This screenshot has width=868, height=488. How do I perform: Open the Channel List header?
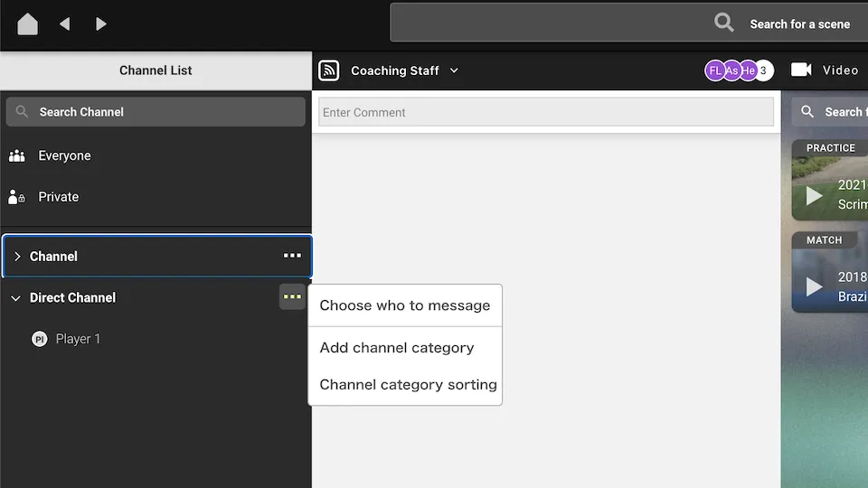pyautogui.click(x=156, y=70)
